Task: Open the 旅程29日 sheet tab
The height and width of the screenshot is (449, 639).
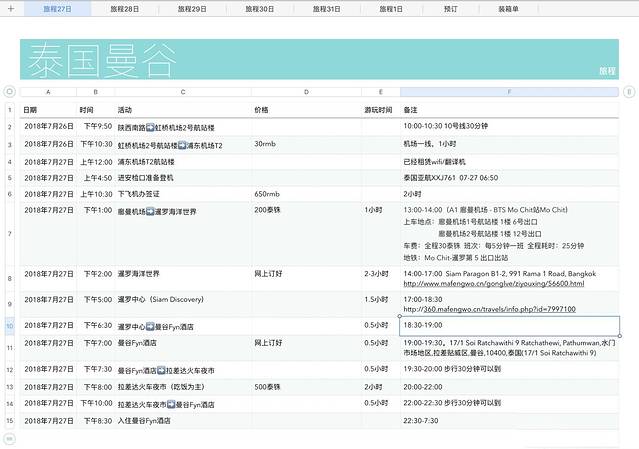Action: [192, 8]
